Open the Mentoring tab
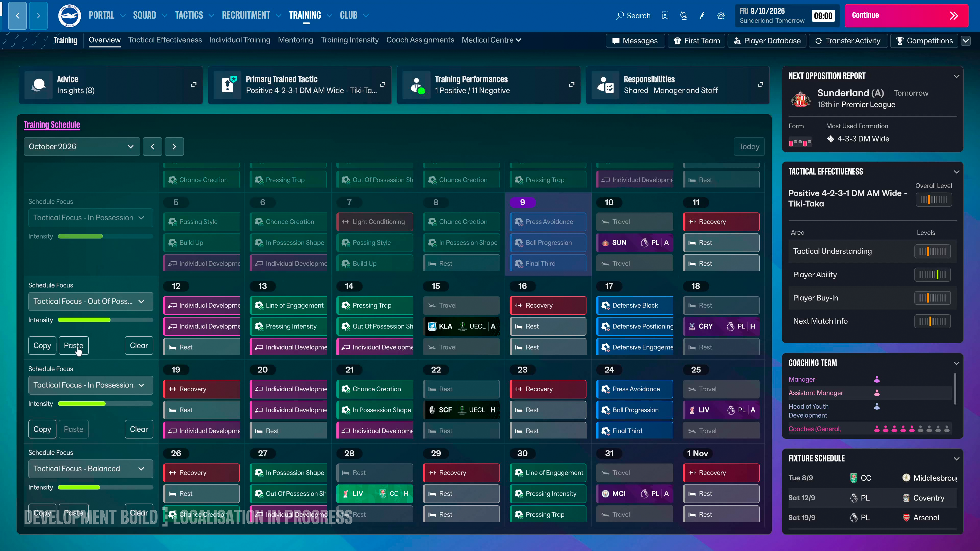 (x=295, y=40)
